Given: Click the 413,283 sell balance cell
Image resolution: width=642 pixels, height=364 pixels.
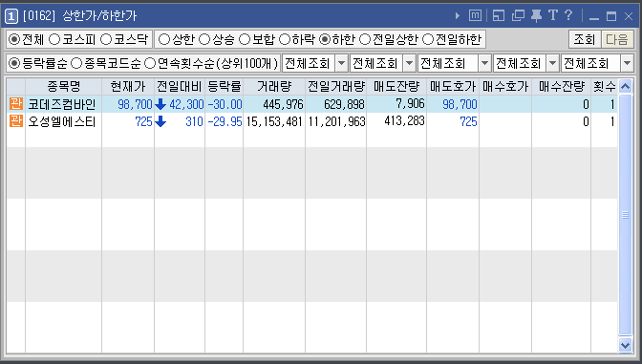Looking at the screenshot, I should 404,120.
